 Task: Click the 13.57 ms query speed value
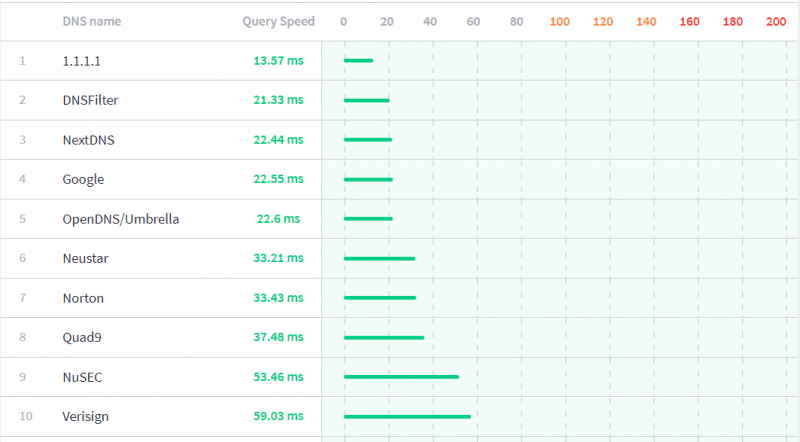[279, 61]
